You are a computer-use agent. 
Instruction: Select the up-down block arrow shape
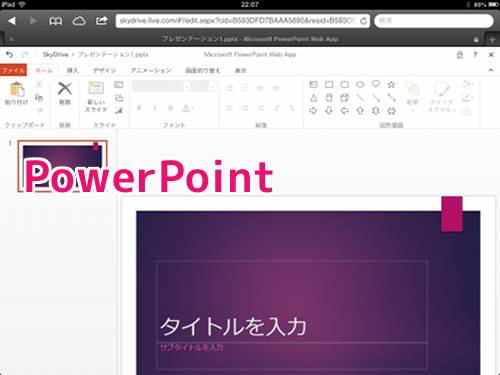click(x=376, y=111)
